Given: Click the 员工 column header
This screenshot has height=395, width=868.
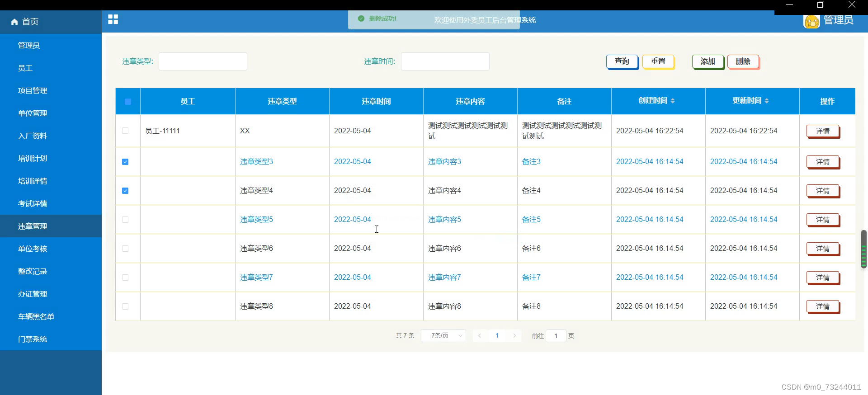Looking at the screenshot, I should pyautogui.click(x=188, y=102).
